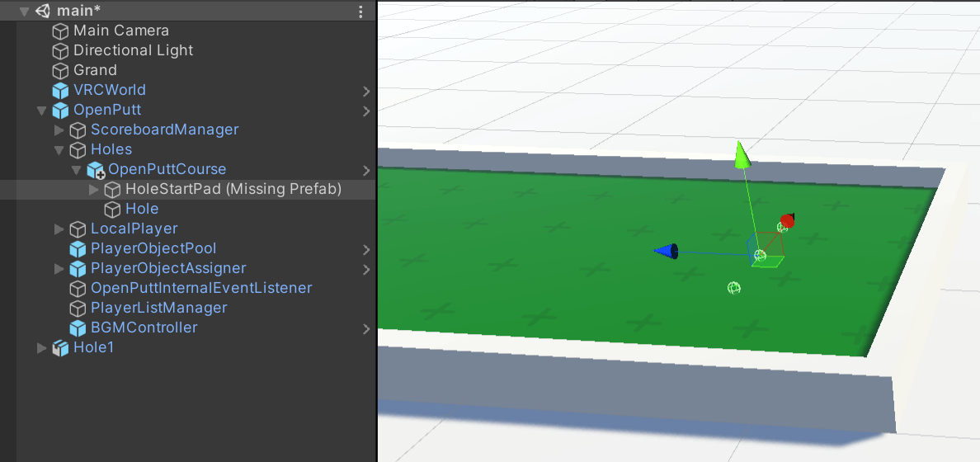The width and height of the screenshot is (980, 462).
Task: Collapse the main scene root
Action: point(25,12)
